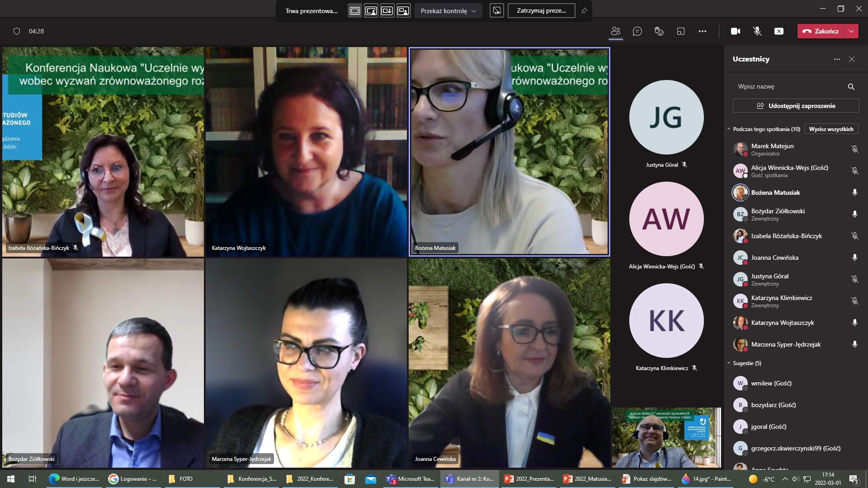
Task: Expand the Uczestnicy panel options menu
Action: [x=837, y=58]
